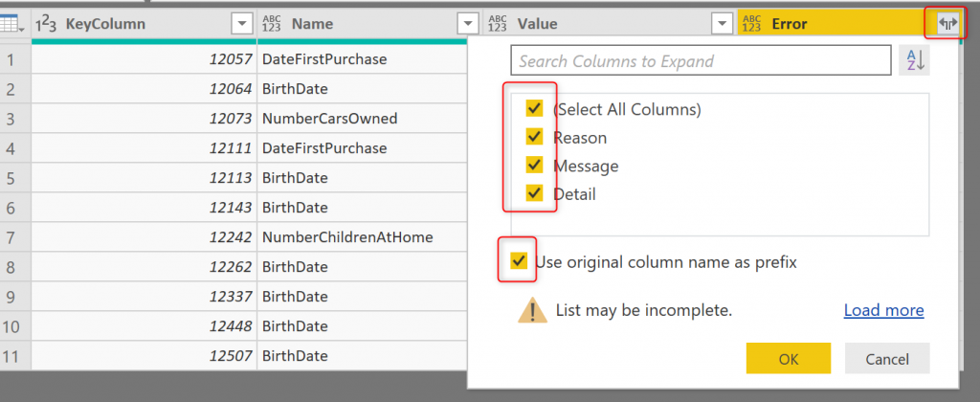The width and height of the screenshot is (980, 402).
Task: Click the table icon in top-left corner
Action: tap(14, 24)
